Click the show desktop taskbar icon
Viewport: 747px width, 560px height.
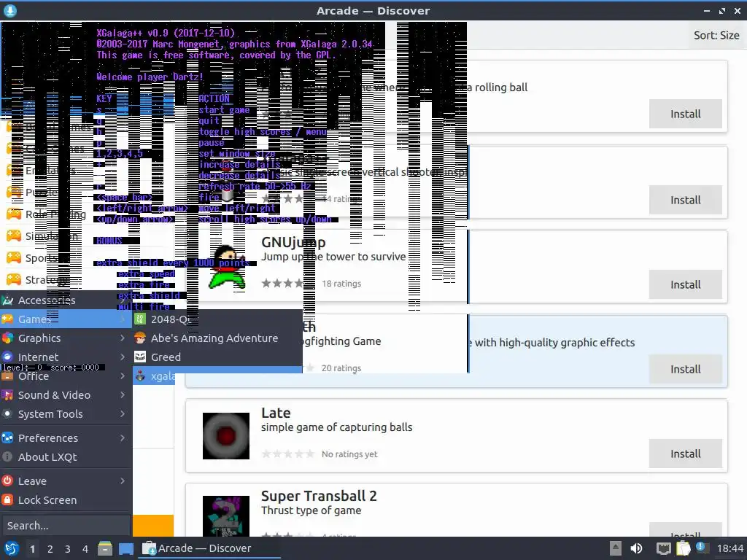click(125, 548)
